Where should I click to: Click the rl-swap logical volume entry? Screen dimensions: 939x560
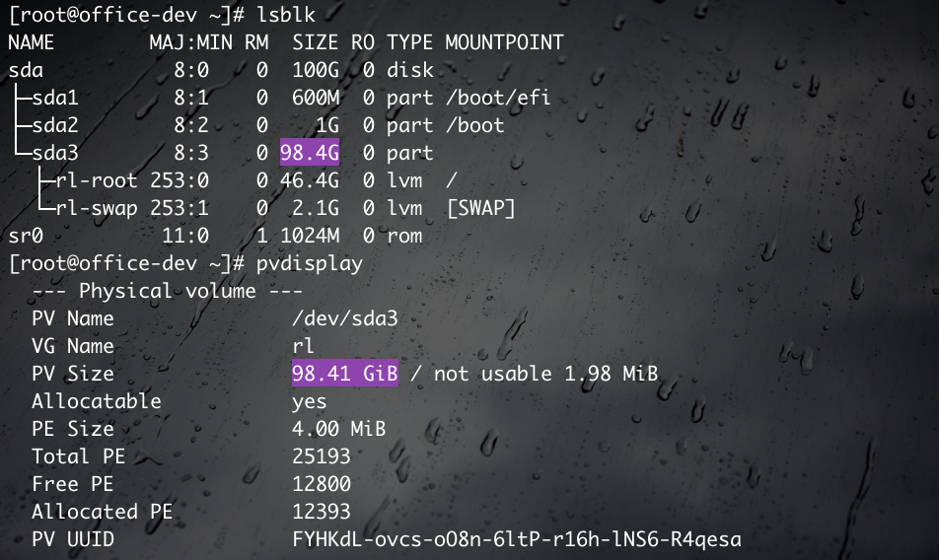[x=97, y=208]
